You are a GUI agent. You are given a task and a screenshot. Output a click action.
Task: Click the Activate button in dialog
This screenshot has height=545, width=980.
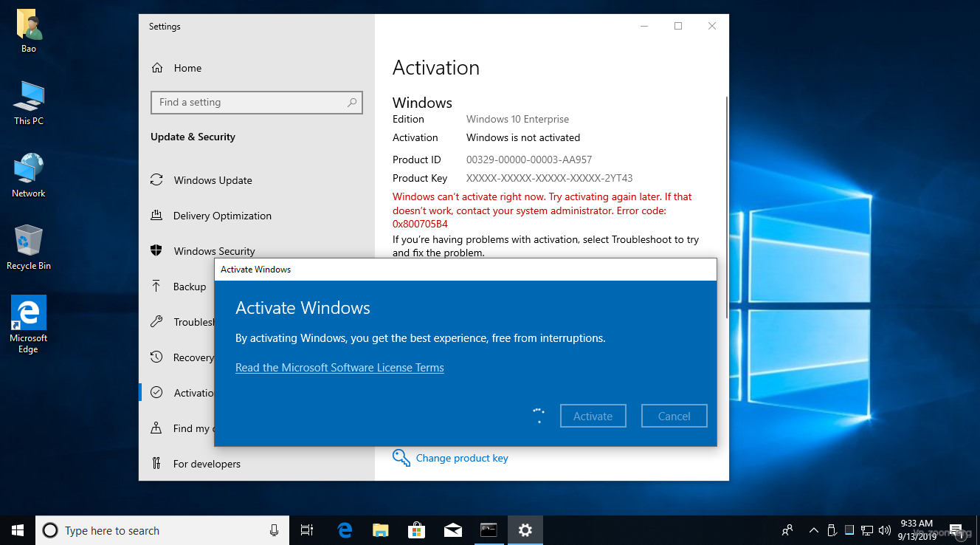593,416
